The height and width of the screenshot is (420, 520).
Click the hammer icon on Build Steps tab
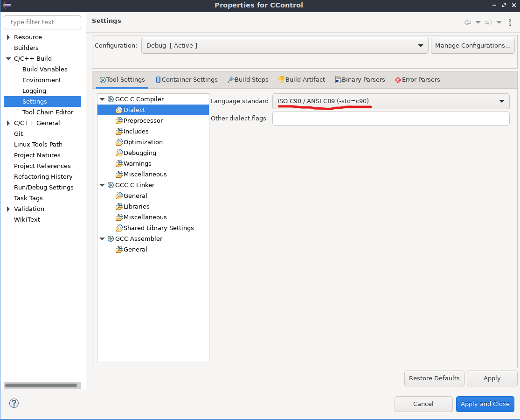230,79
